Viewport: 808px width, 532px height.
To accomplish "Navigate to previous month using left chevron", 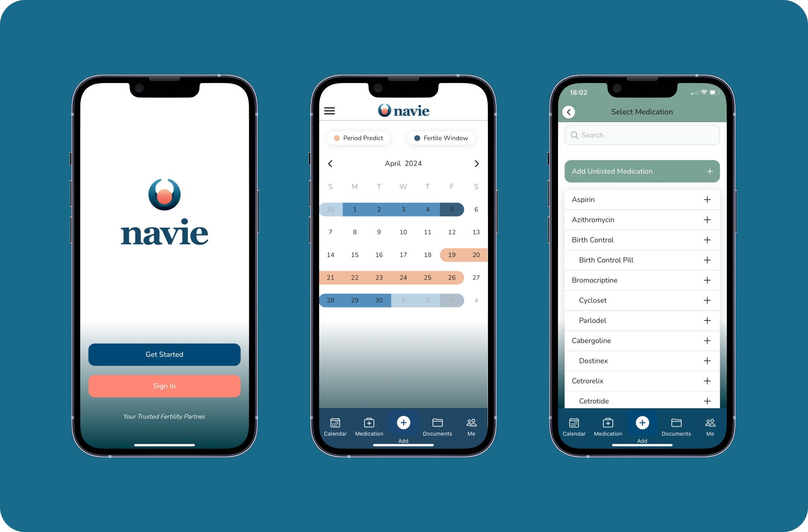I will click(330, 163).
